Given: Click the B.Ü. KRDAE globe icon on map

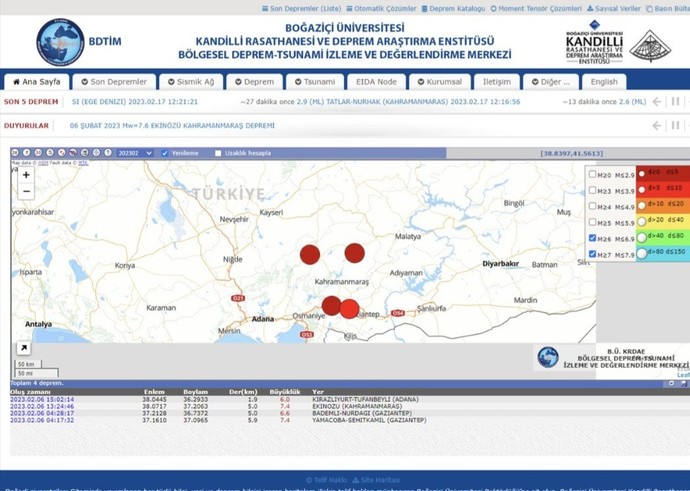Looking at the screenshot, I should pyautogui.click(x=548, y=357).
